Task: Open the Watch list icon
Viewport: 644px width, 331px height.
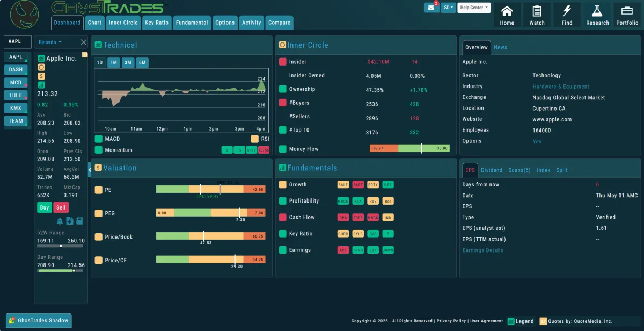Action: pyautogui.click(x=537, y=15)
